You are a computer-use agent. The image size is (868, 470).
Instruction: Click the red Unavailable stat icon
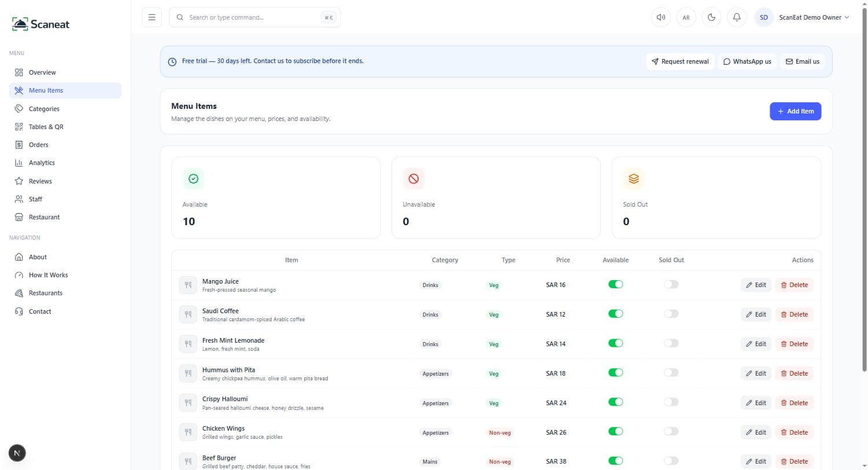(413, 179)
